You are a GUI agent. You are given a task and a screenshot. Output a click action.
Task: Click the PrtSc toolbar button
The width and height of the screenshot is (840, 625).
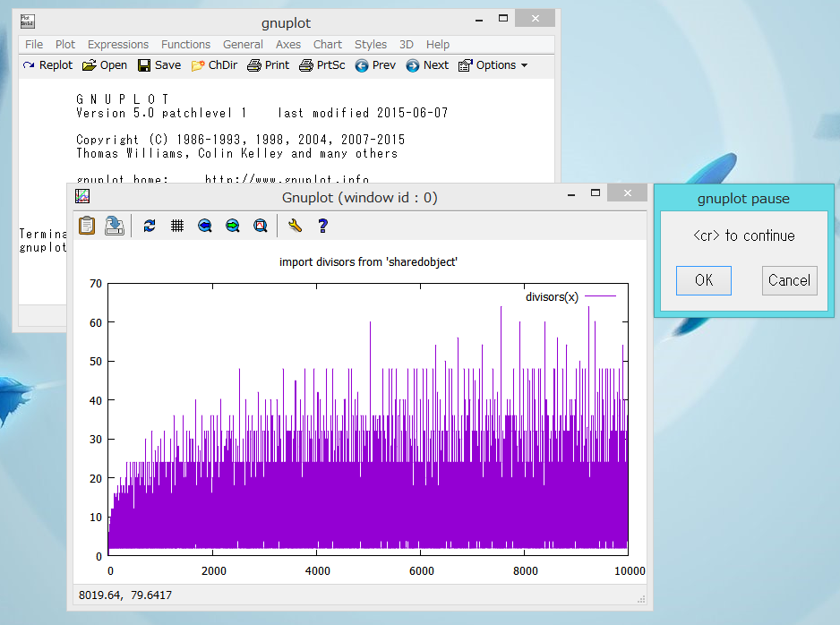point(321,65)
